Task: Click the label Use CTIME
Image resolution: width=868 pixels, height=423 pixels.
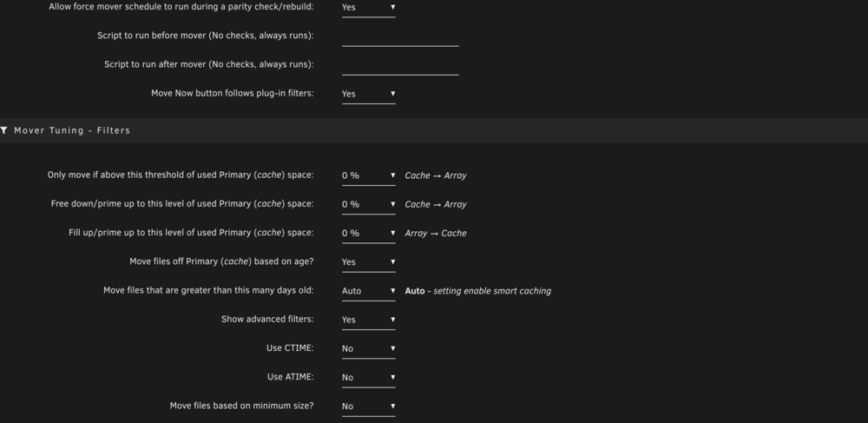Action: [290, 348]
